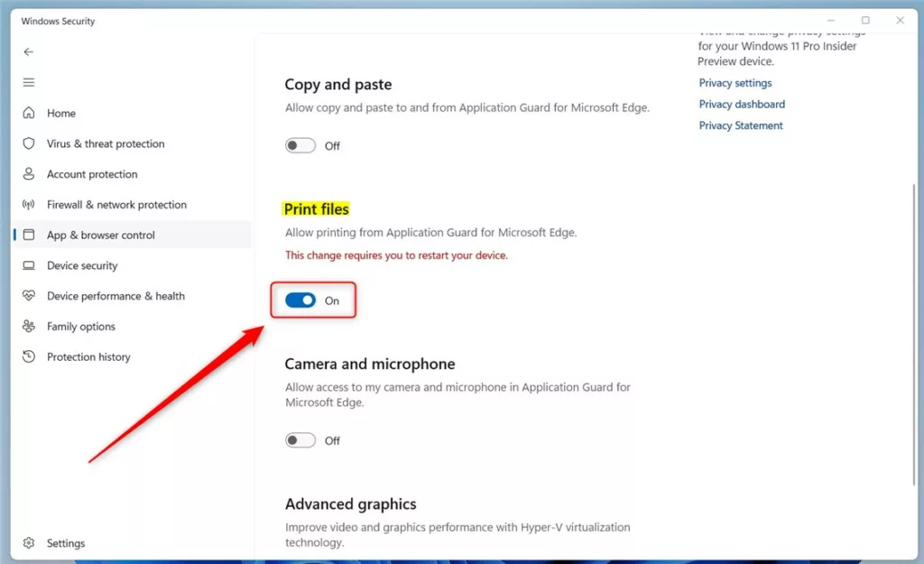Click the Home house icon
Image resolution: width=924 pixels, height=564 pixels.
click(x=29, y=113)
